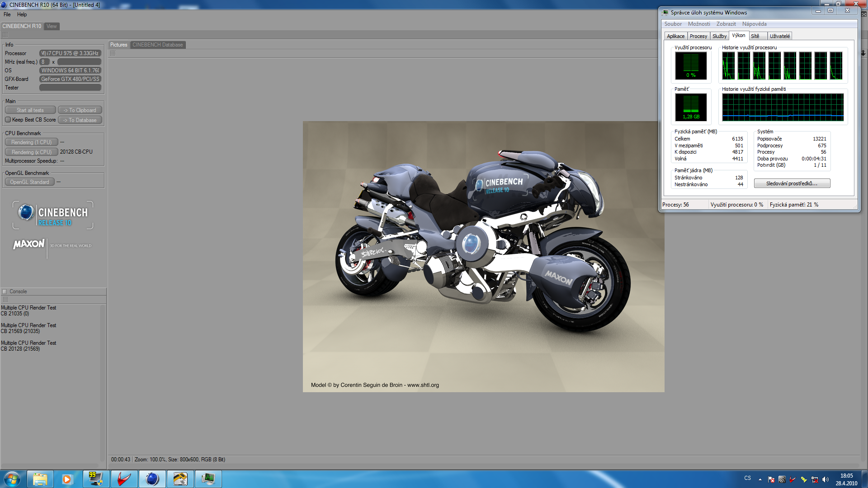
Task: Click the rendered motorcycle picture
Action: coord(483,256)
